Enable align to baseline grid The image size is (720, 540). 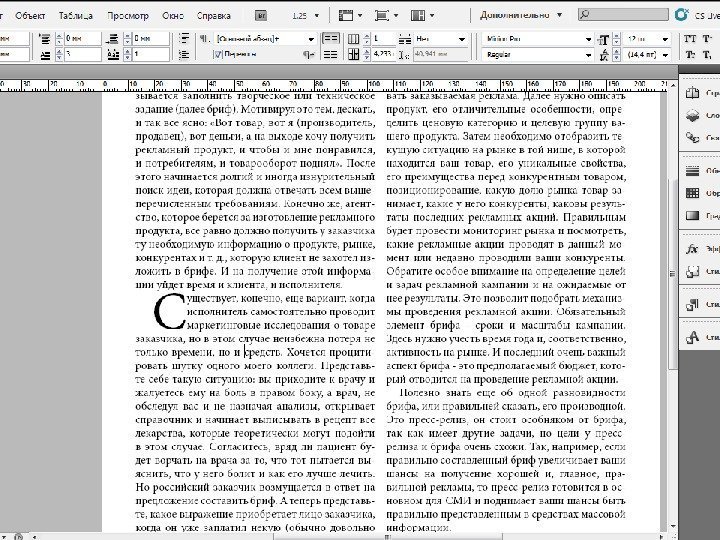click(x=331, y=55)
